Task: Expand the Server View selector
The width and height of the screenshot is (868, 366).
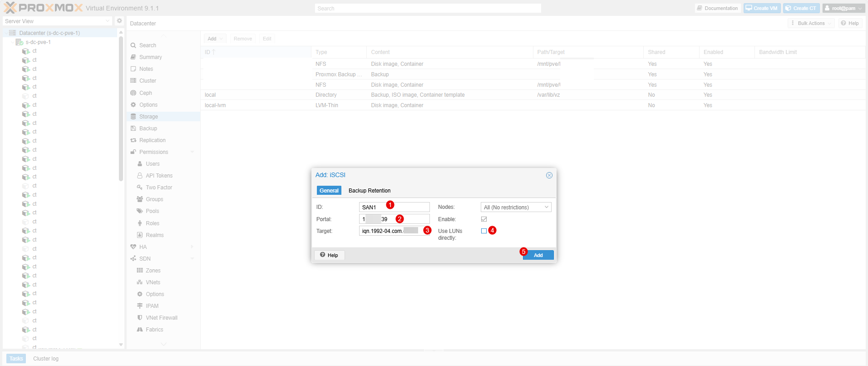Action: (x=107, y=21)
